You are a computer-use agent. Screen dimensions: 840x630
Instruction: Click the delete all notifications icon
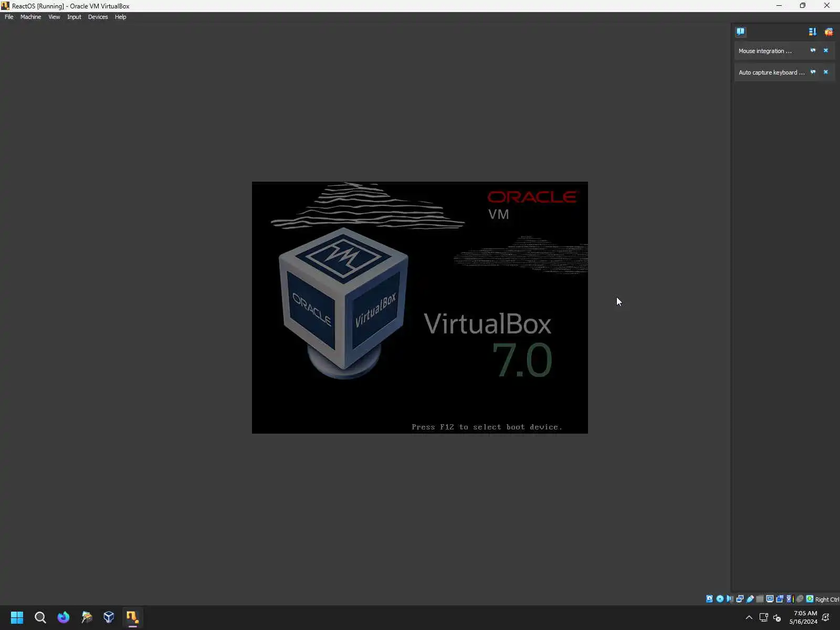828,31
